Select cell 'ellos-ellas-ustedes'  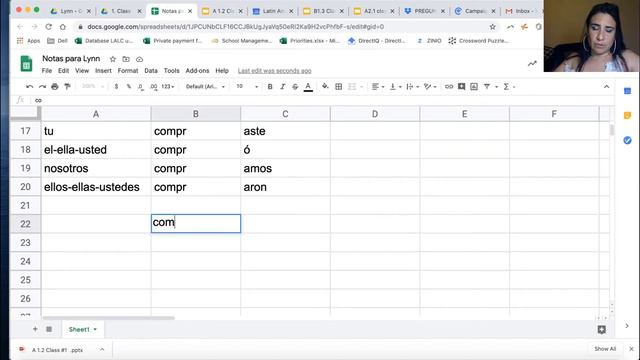click(96, 187)
